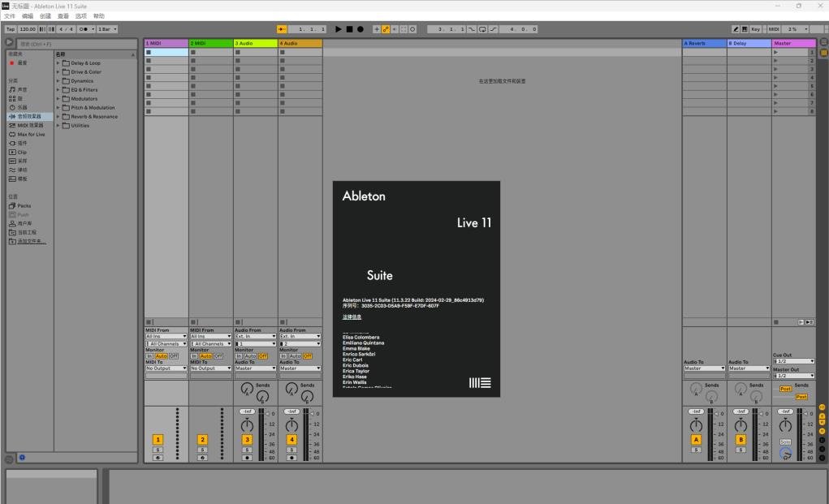The height and width of the screenshot is (504, 829).
Task: Expand the Reverb & Resonance folder
Action: coord(58,117)
